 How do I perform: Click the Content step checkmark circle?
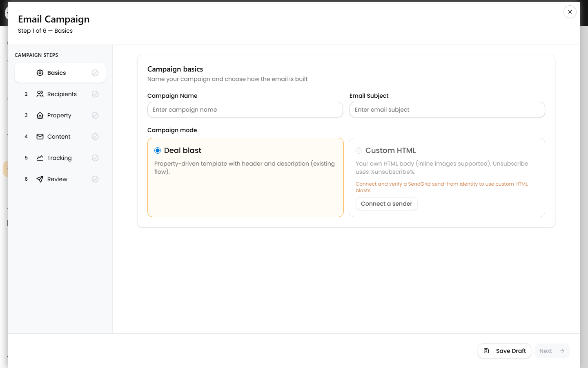point(95,137)
